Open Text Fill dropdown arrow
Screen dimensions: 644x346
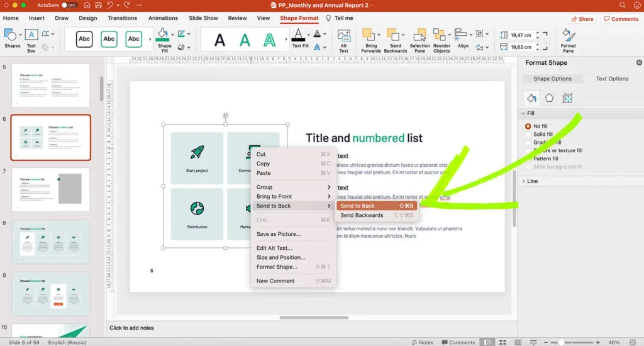tap(308, 35)
